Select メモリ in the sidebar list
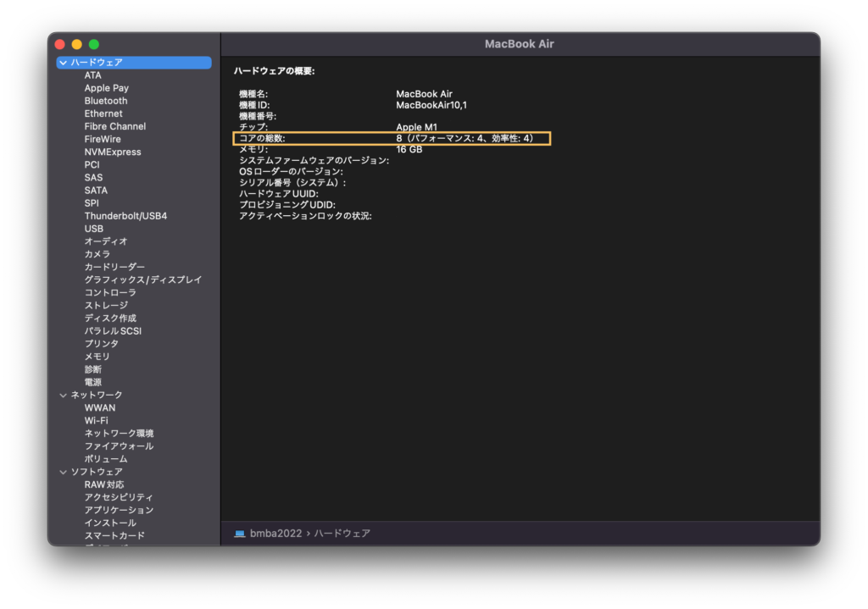The image size is (868, 609). click(x=97, y=357)
